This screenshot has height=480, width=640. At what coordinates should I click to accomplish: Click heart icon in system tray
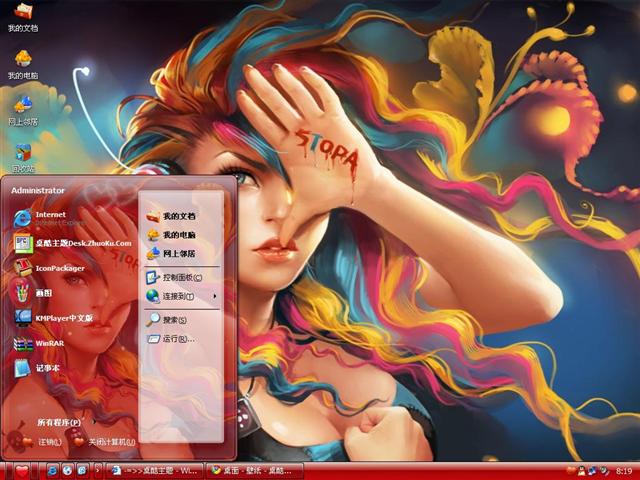point(571,471)
